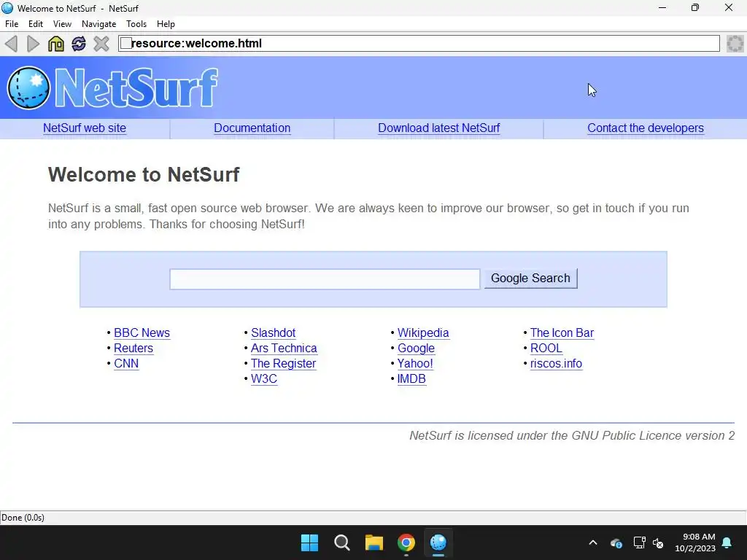Open the Documentation link
This screenshot has height=560, width=747.
pos(252,128)
